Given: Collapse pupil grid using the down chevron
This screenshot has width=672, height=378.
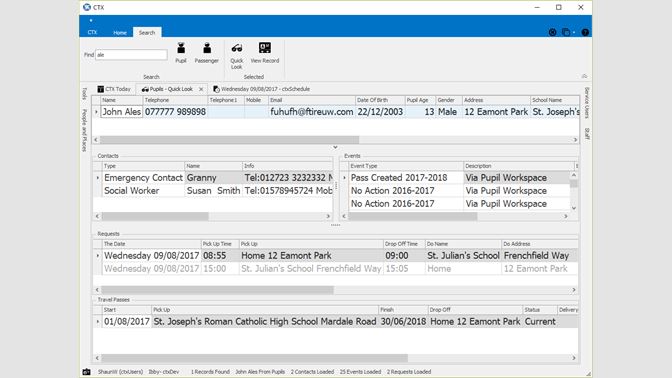Looking at the screenshot, I should tap(335, 147).
